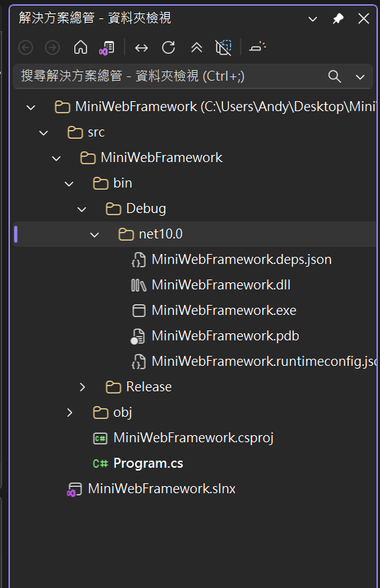Viewport: 380px width, 588px height.
Task: Toggle sync with active document
Action: pyautogui.click(x=142, y=47)
